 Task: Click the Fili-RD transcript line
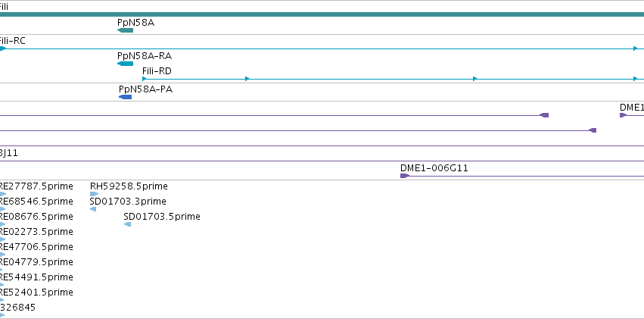tap(393, 79)
